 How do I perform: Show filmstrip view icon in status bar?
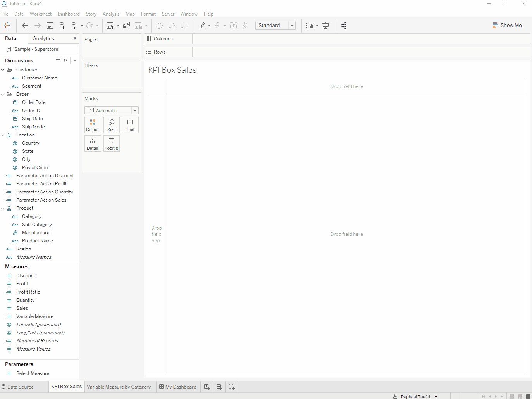(520, 396)
